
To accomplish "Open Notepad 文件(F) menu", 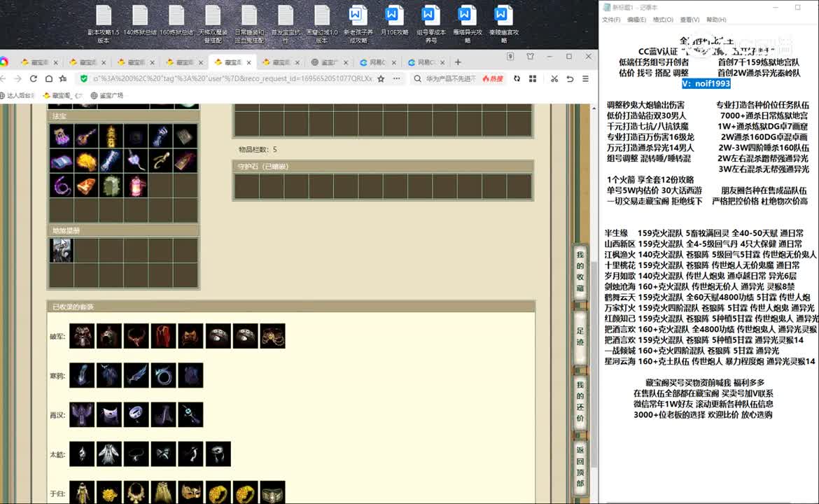I will click(x=610, y=20).
